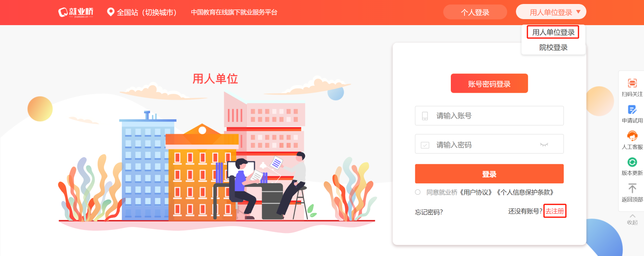
Task: Click the 忘记密码? link
Action: coord(429,212)
